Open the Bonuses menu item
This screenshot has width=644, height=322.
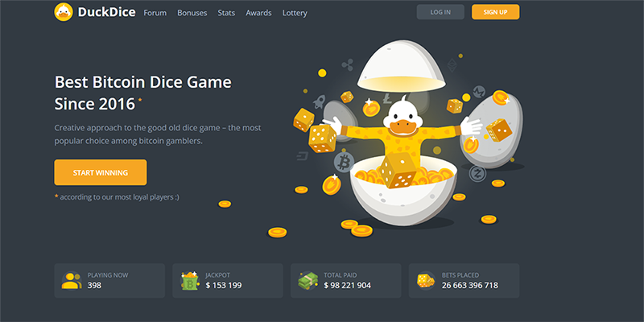192,13
